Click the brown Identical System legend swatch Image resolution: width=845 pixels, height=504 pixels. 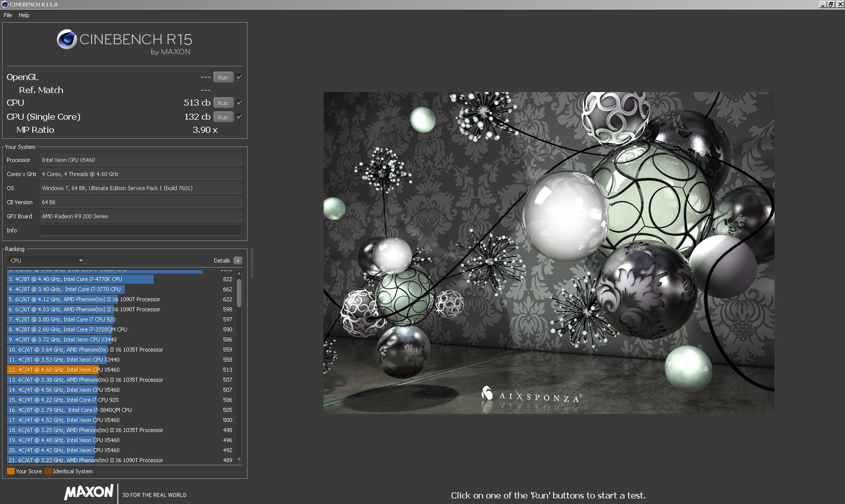point(48,471)
